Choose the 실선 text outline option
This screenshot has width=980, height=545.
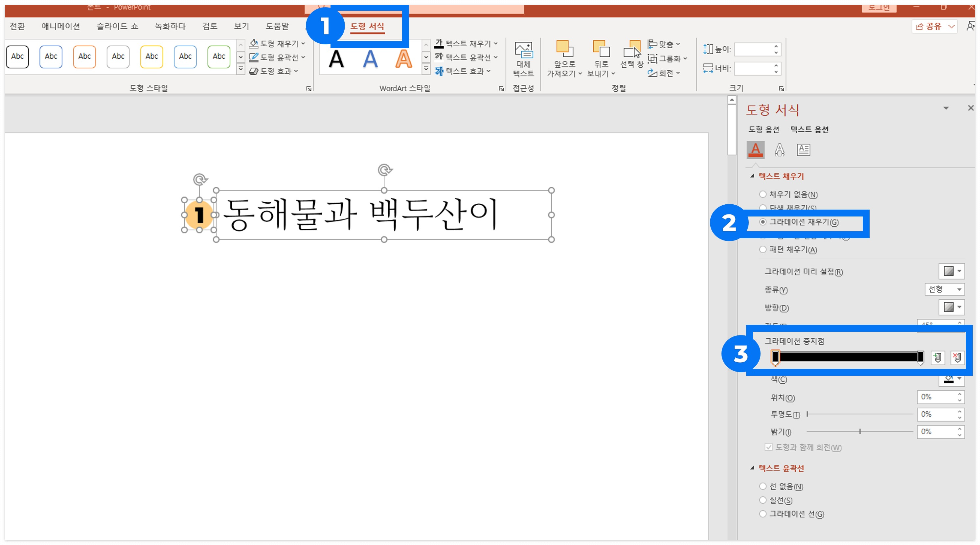[763, 500]
